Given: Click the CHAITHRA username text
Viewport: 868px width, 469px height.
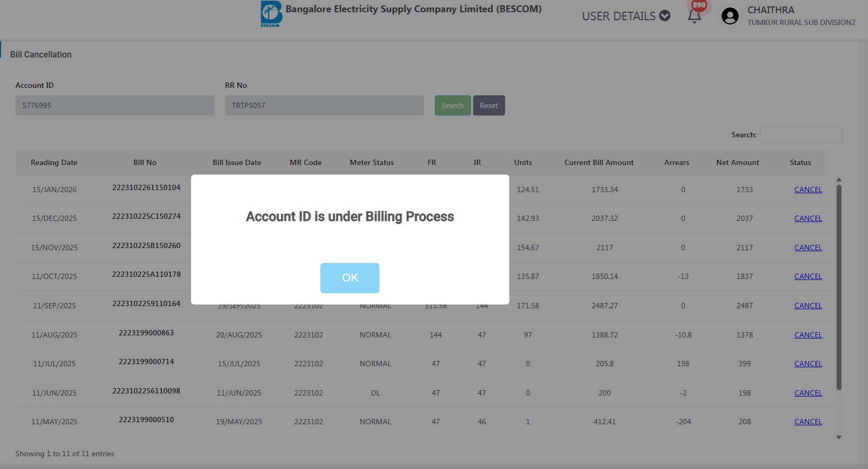Looking at the screenshot, I should coord(771,10).
